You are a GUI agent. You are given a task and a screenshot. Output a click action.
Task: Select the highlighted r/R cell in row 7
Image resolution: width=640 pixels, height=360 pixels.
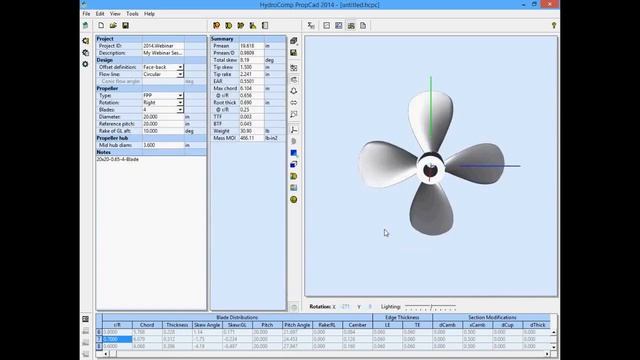coord(117,339)
